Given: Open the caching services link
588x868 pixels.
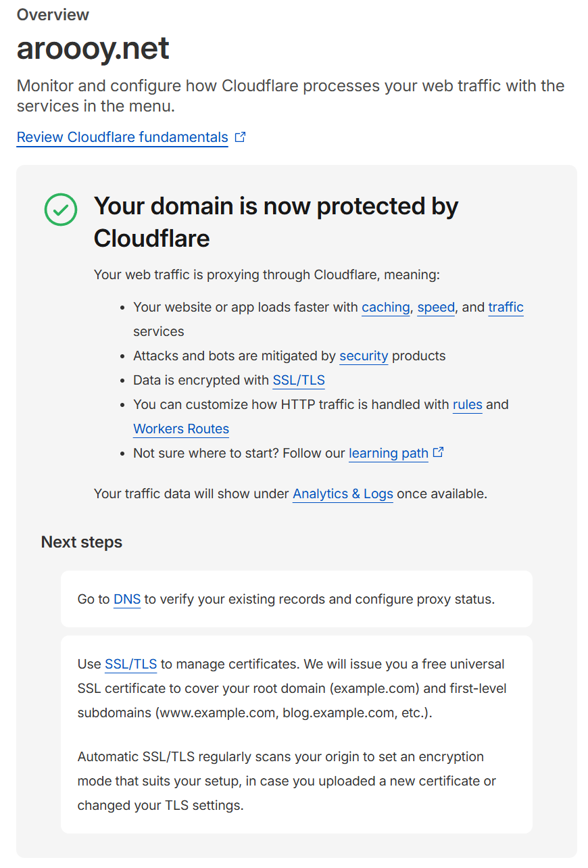Looking at the screenshot, I should (385, 307).
